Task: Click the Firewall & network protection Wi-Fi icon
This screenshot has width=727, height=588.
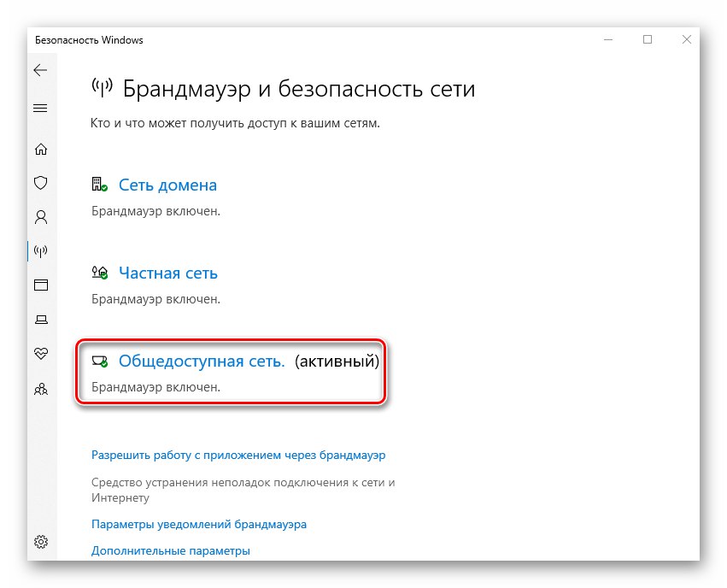Action: point(40,251)
